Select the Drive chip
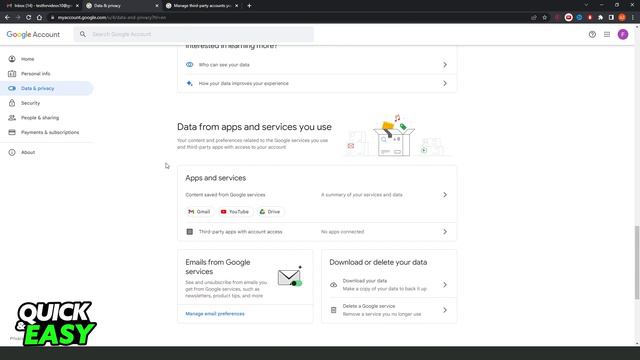This screenshot has height=360, width=640. pos(270,211)
